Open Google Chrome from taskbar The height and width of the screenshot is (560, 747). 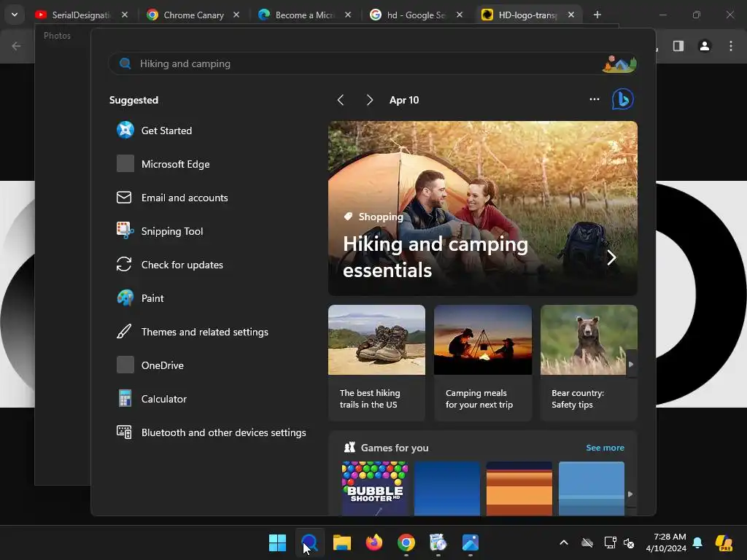406,542
